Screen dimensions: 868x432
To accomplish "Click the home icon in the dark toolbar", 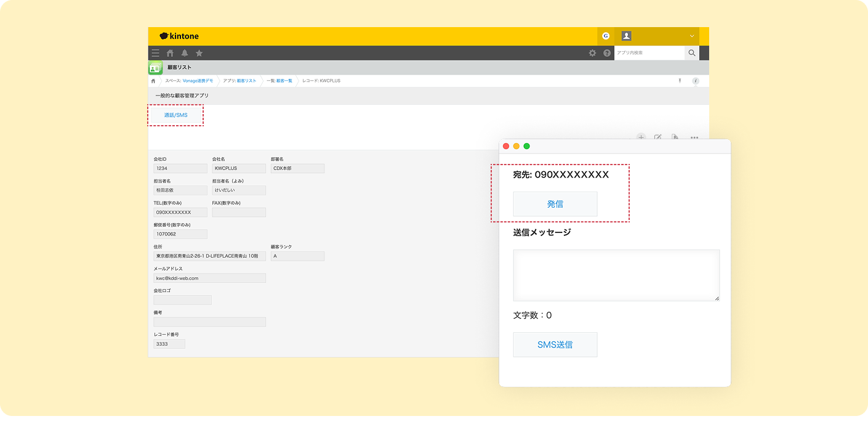I will [171, 53].
